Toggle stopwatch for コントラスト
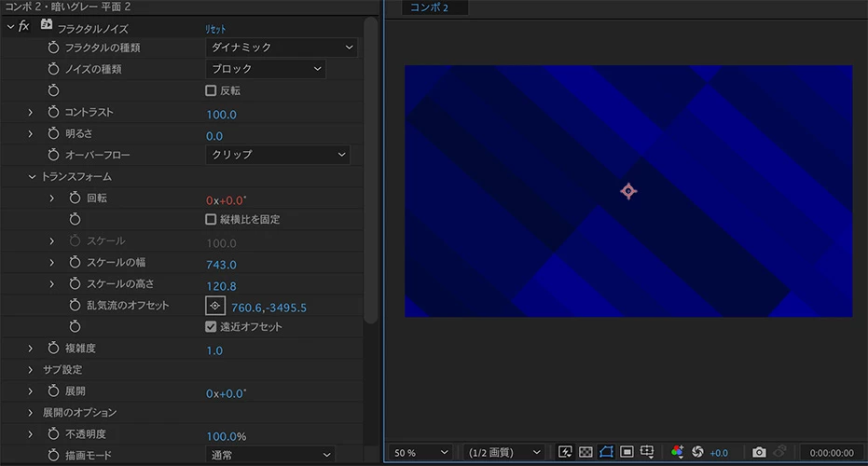Image resolution: width=868 pixels, height=466 pixels. click(53, 112)
